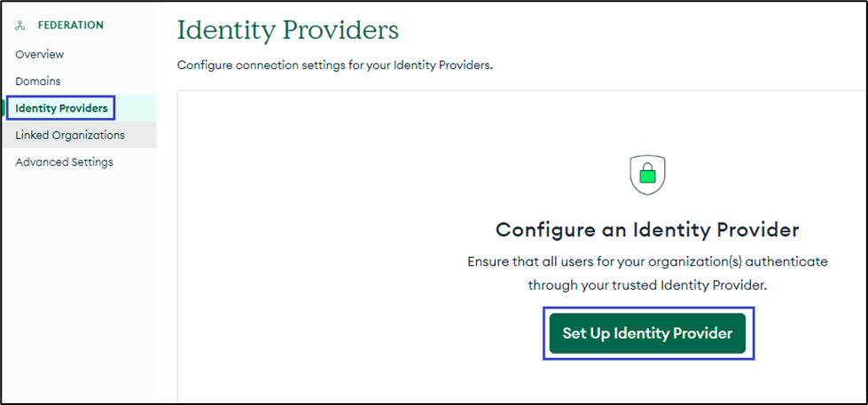
Task: Click the green padlock inside the shield
Action: click(647, 177)
